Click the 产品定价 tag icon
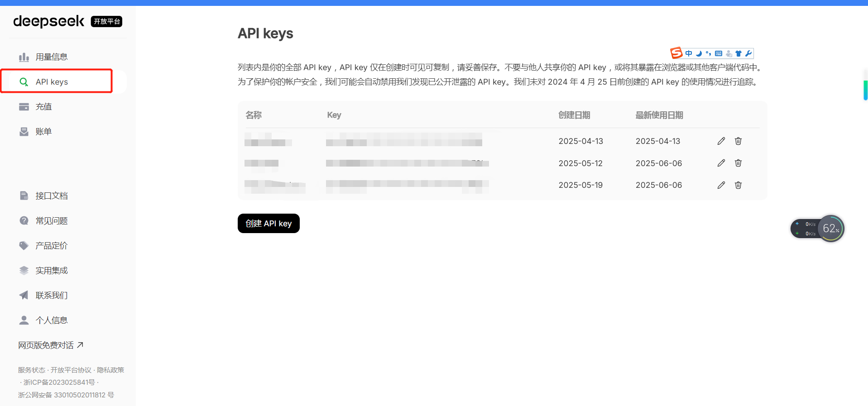 (x=24, y=246)
